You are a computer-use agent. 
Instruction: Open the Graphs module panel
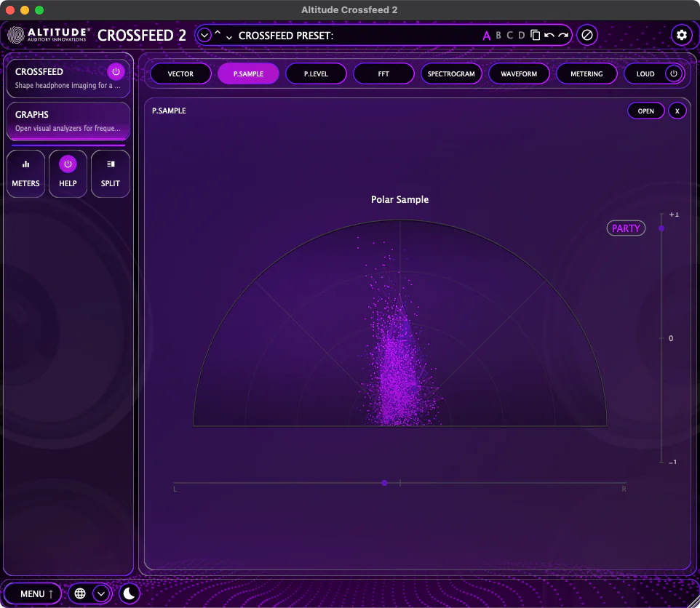click(x=68, y=121)
